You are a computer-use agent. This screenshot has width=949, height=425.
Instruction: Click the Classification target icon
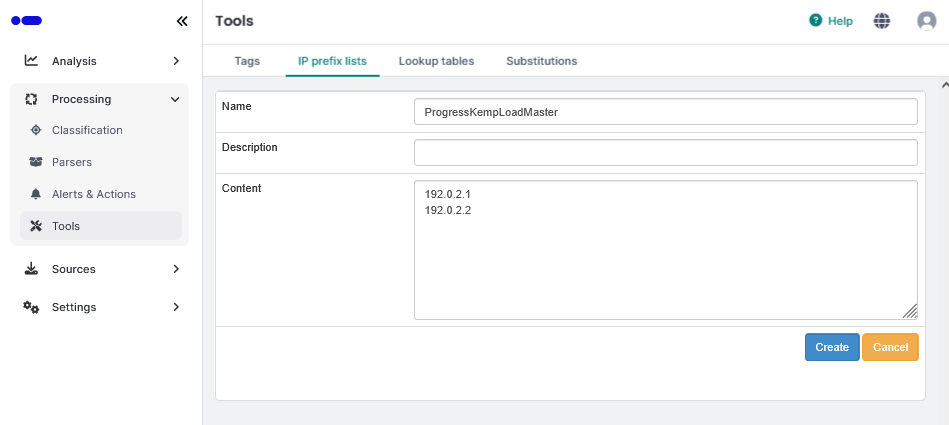[36, 130]
